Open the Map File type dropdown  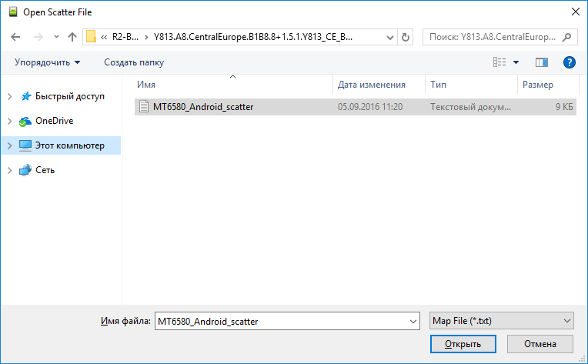(500, 321)
